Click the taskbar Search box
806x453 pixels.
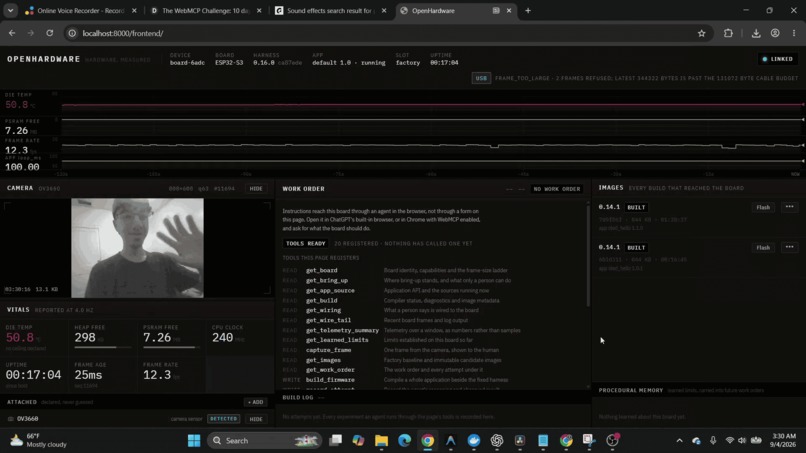click(x=265, y=441)
